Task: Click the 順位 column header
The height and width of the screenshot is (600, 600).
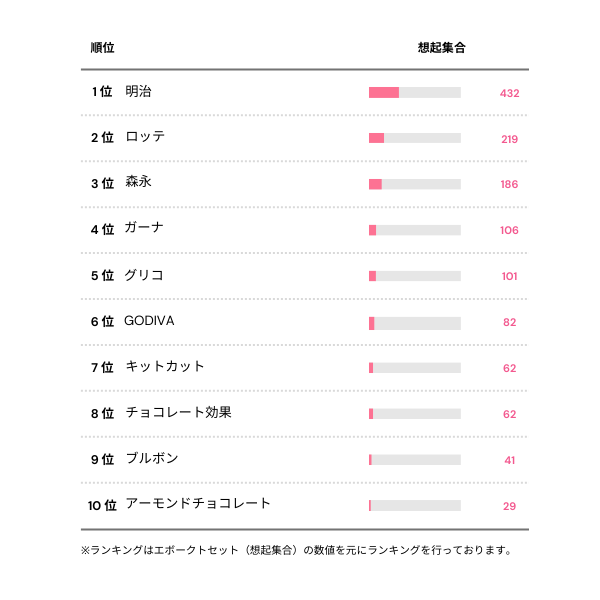Action: 102,48
